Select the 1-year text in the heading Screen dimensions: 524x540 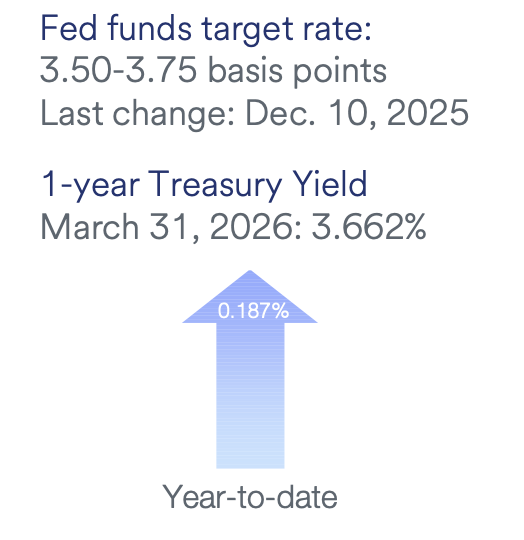(x=90, y=186)
